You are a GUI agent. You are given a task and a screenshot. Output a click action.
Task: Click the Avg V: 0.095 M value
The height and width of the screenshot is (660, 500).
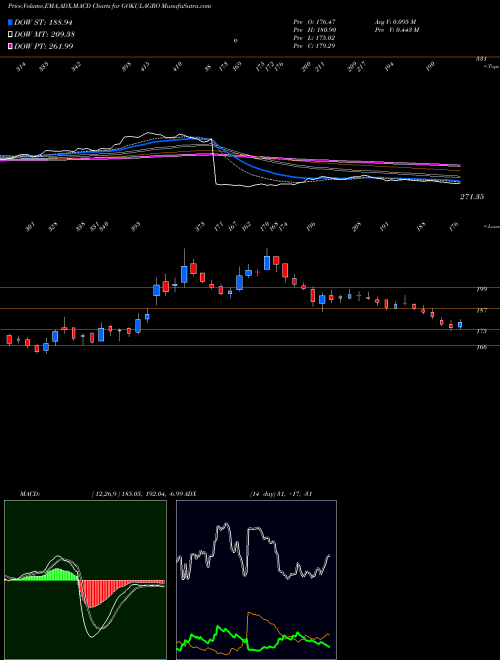point(395,21)
